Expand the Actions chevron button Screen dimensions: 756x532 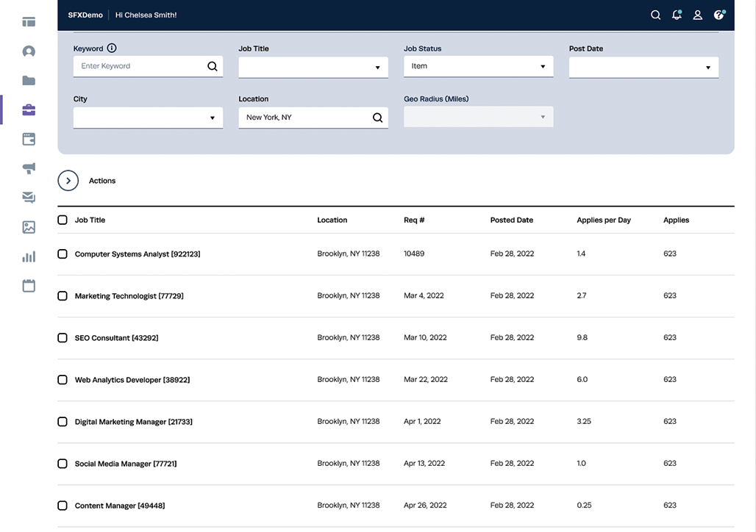coord(68,181)
